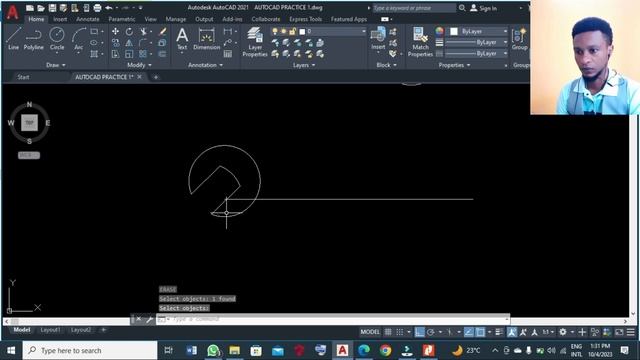The height and width of the screenshot is (360, 640).
Task: Click the keyword search field
Action: [414, 8]
